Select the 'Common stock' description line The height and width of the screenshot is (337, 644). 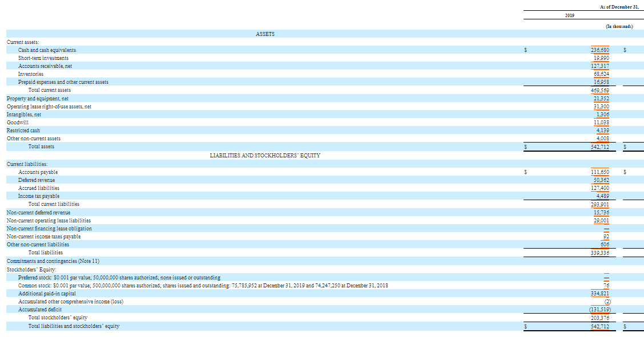(203, 286)
